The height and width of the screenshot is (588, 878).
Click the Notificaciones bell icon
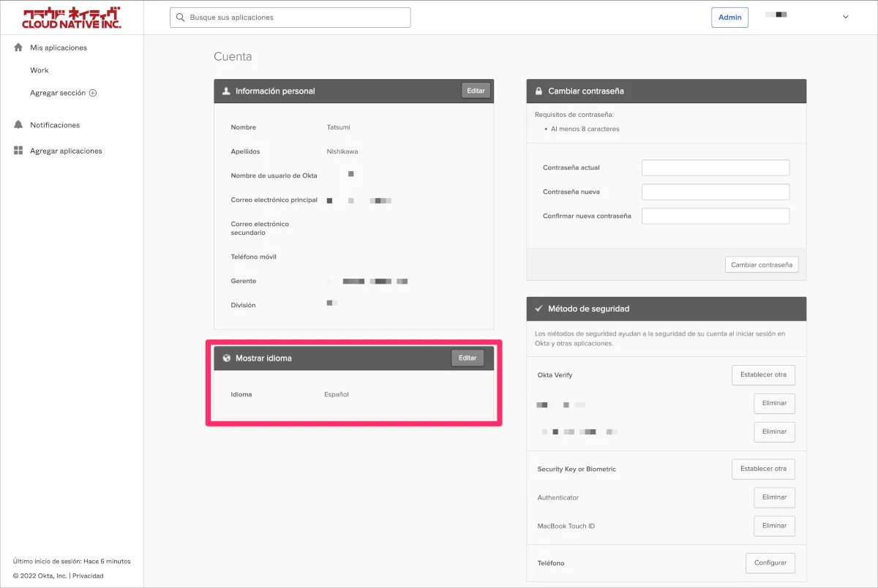(18, 125)
